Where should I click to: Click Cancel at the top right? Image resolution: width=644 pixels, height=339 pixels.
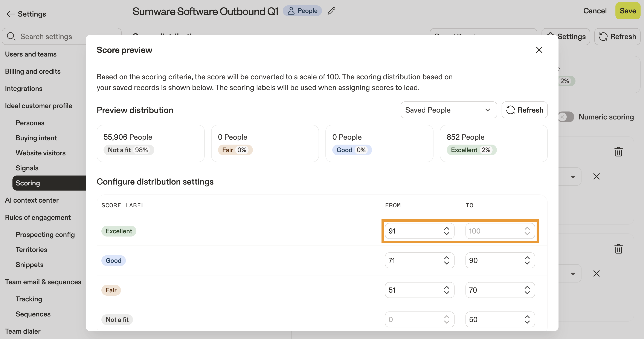pyautogui.click(x=595, y=11)
